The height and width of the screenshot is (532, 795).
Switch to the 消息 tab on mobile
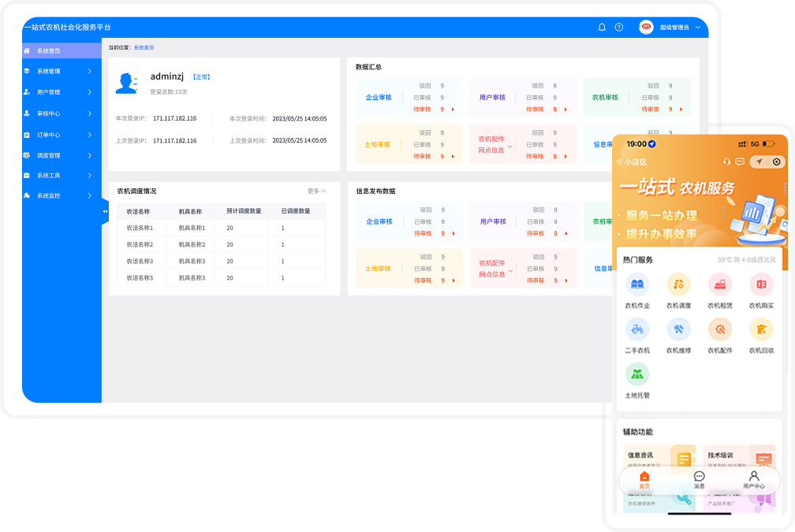[699, 480]
